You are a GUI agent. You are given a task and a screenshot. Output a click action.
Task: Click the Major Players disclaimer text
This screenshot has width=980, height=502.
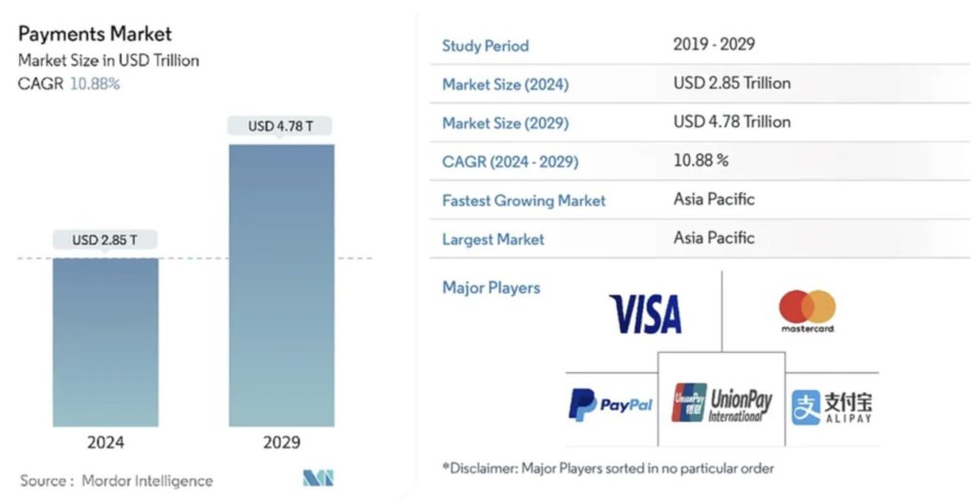point(608,468)
